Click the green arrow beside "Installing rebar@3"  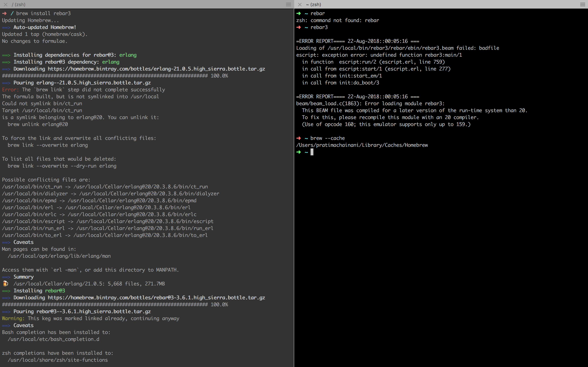tap(6, 291)
